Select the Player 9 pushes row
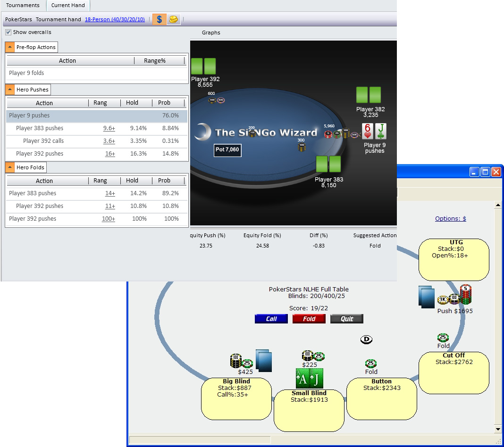This screenshot has width=504, height=447. pos(97,116)
